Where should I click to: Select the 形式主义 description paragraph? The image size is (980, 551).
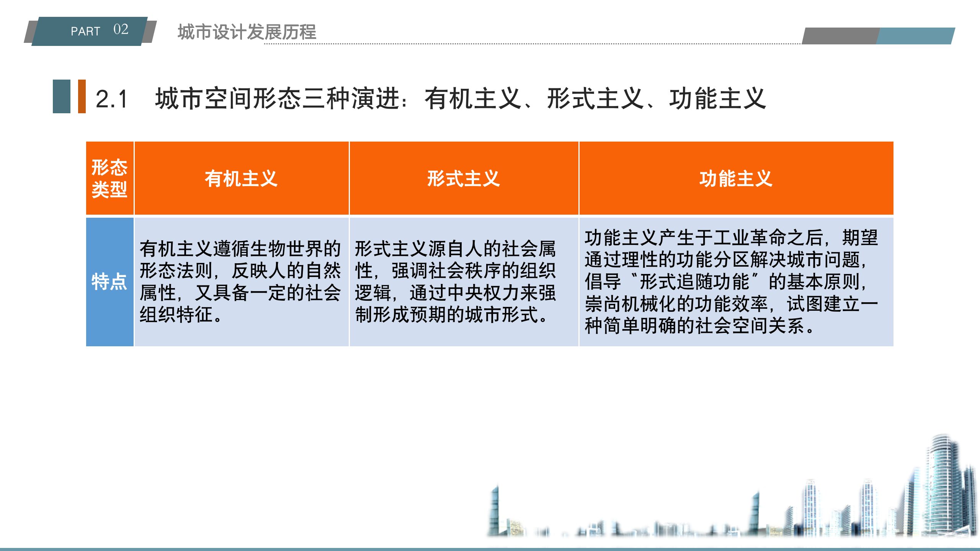tap(456, 282)
